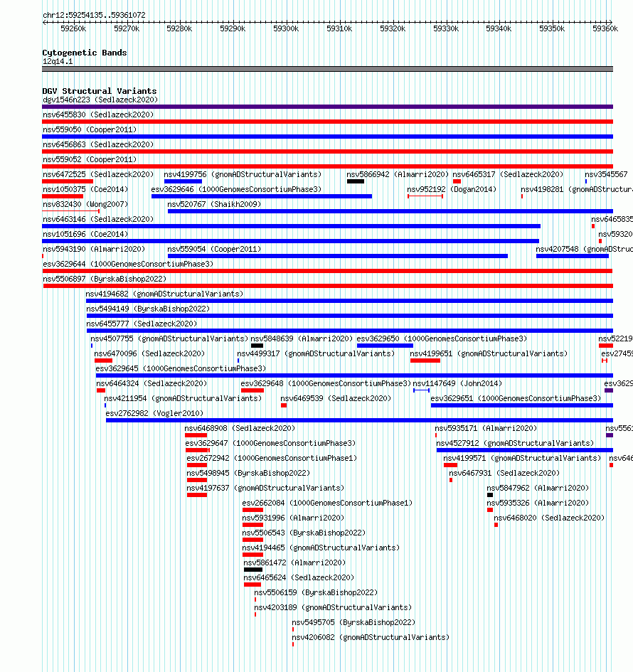Click the esv3629650 variant label
This screenshot has width=633, height=672.
[442, 339]
